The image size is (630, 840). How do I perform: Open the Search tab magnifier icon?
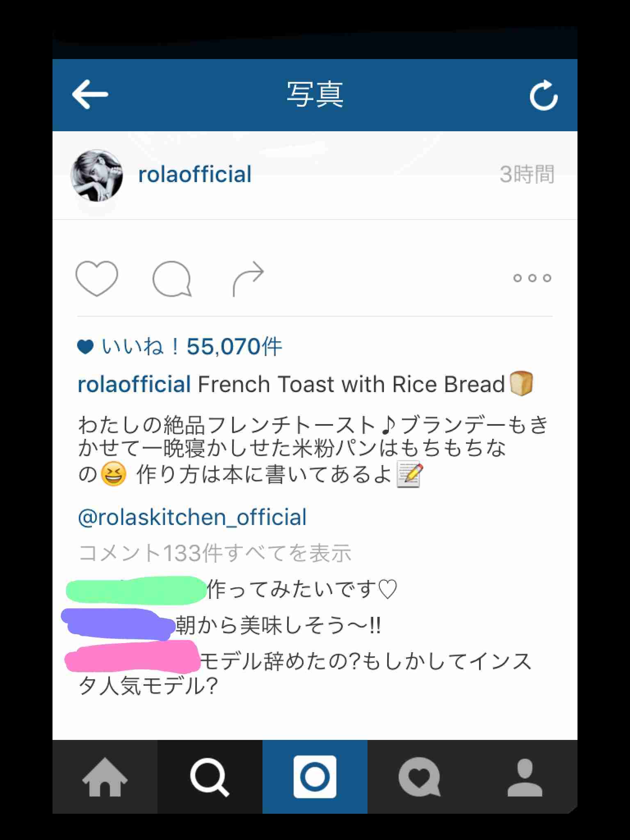pos(210,777)
